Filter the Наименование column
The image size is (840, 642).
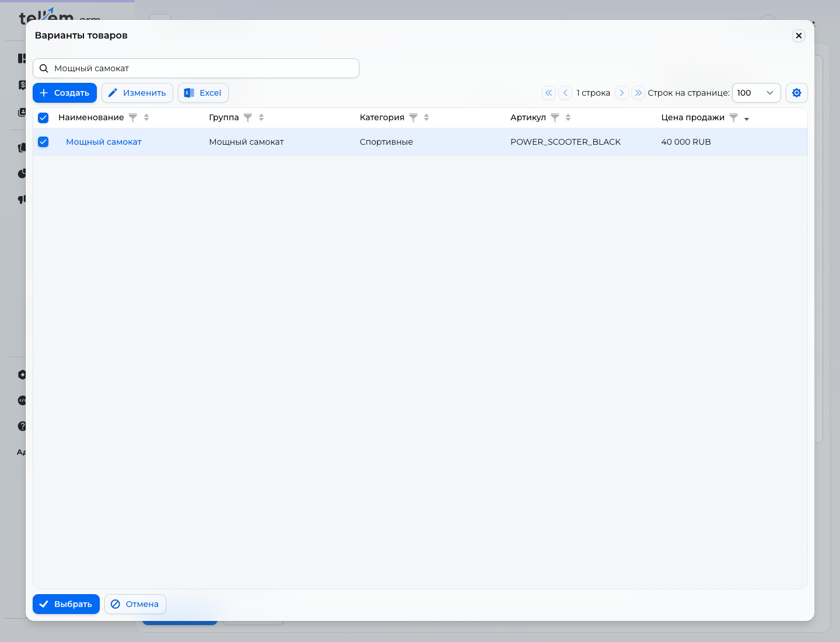point(133,118)
